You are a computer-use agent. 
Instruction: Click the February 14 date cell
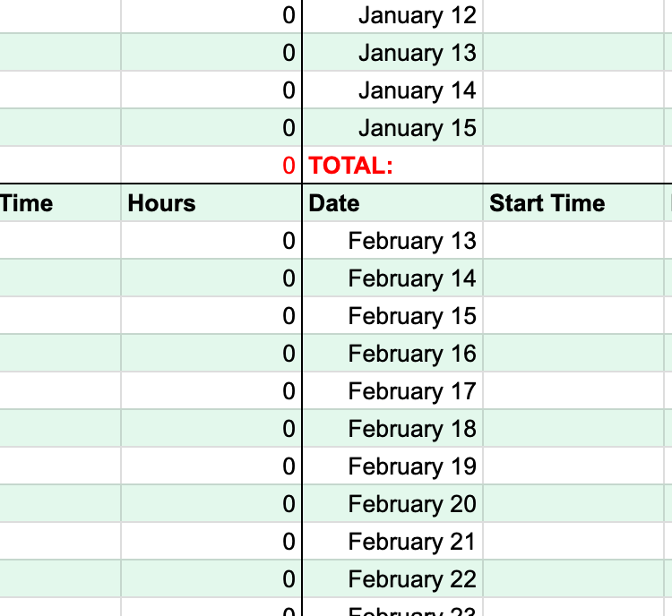coord(394,278)
